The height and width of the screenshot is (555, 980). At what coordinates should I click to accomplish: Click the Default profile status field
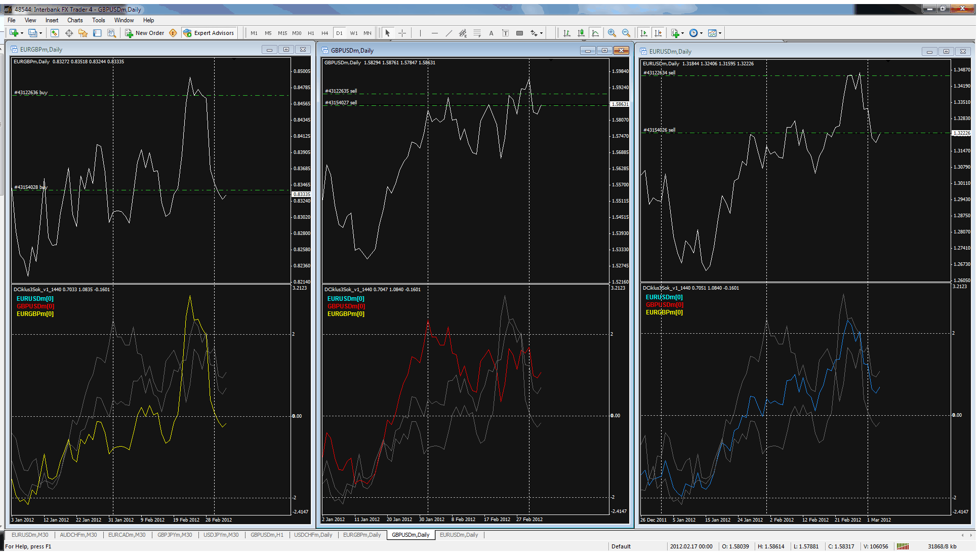pyautogui.click(x=621, y=546)
